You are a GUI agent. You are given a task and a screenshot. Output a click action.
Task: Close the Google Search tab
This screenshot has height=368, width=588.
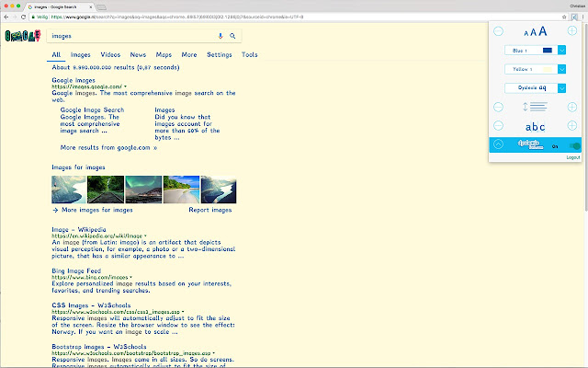(x=91, y=6)
